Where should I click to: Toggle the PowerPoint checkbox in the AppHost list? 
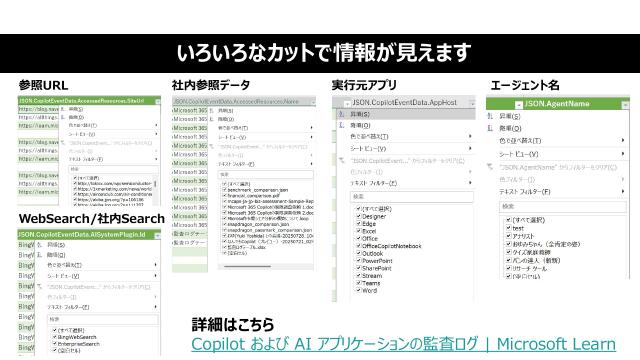point(359,260)
